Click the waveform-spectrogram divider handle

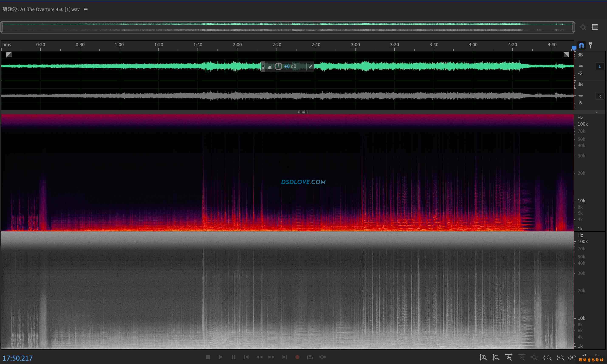[303, 112]
